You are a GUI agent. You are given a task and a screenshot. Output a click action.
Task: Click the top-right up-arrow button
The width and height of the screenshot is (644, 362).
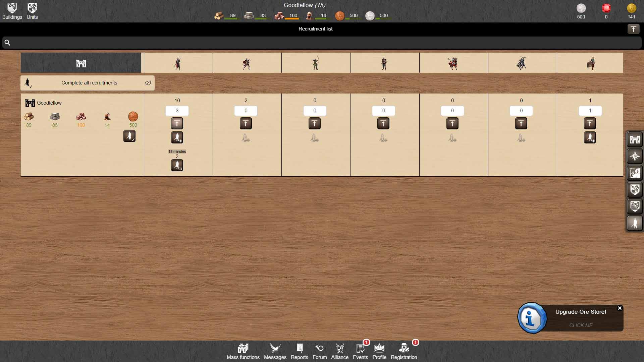(633, 29)
